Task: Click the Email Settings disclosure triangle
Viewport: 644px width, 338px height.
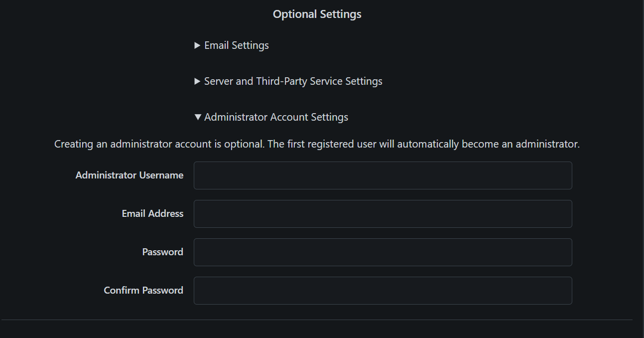Action: coord(197,45)
